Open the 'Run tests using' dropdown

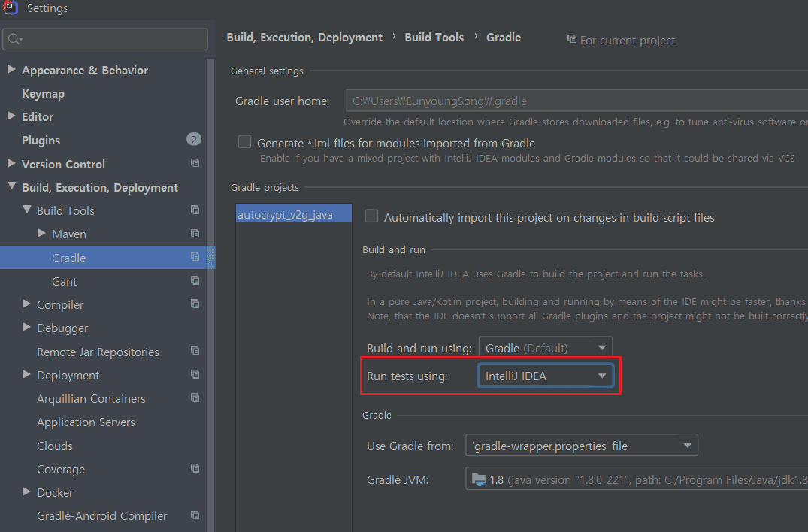[545, 376]
